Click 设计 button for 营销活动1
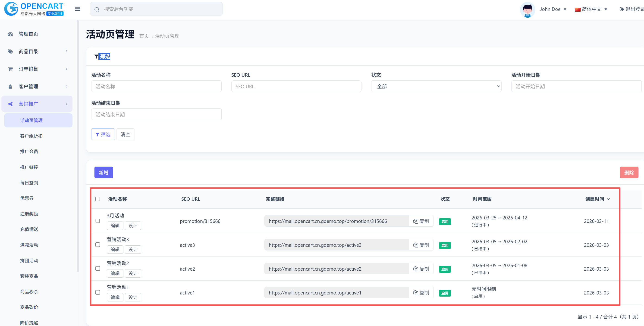This screenshot has height=326, width=644. point(133,297)
